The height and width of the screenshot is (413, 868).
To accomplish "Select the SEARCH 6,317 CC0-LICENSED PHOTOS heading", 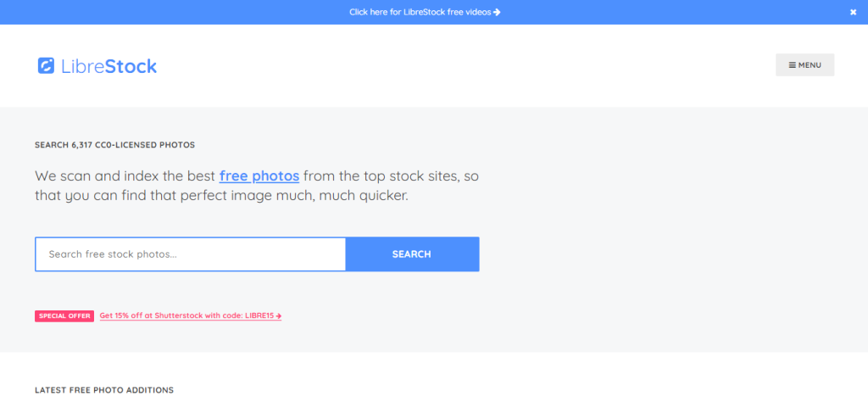I will click(x=114, y=145).
